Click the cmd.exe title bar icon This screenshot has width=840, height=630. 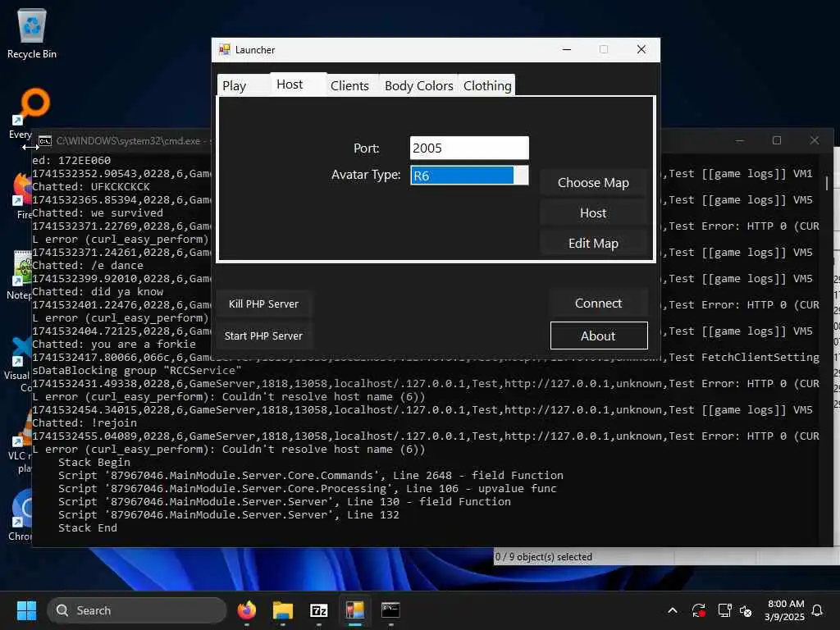[45, 141]
